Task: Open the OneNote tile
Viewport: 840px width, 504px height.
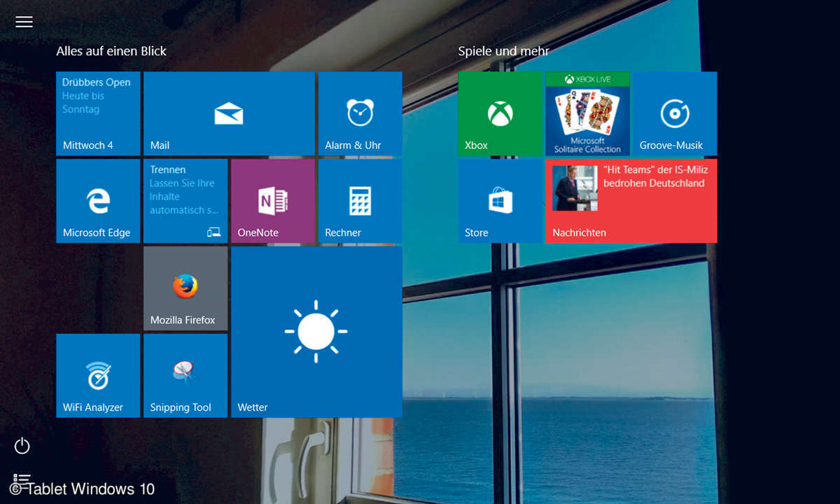Action: pyautogui.click(x=273, y=201)
